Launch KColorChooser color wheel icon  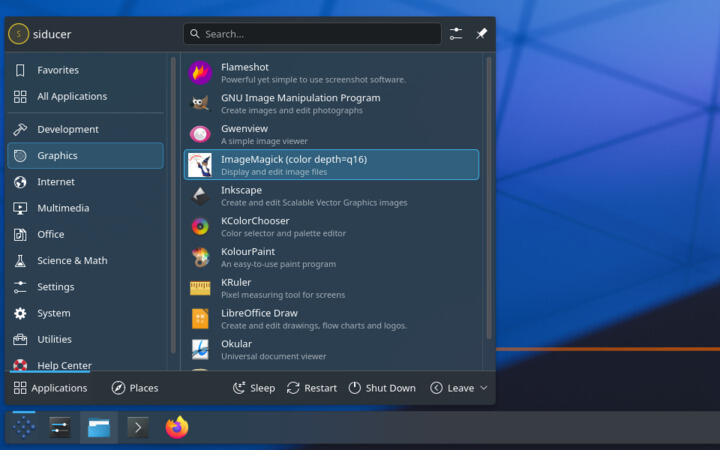click(200, 226)
